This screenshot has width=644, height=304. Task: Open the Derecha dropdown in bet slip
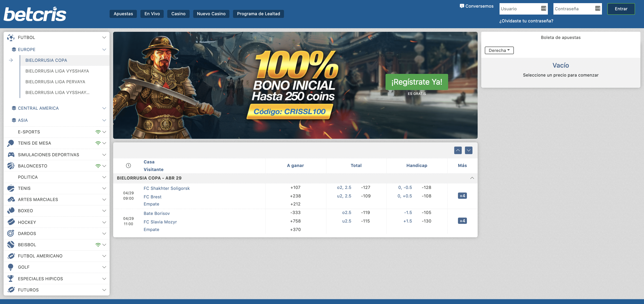pyautogui.click(x=499, y=50)
